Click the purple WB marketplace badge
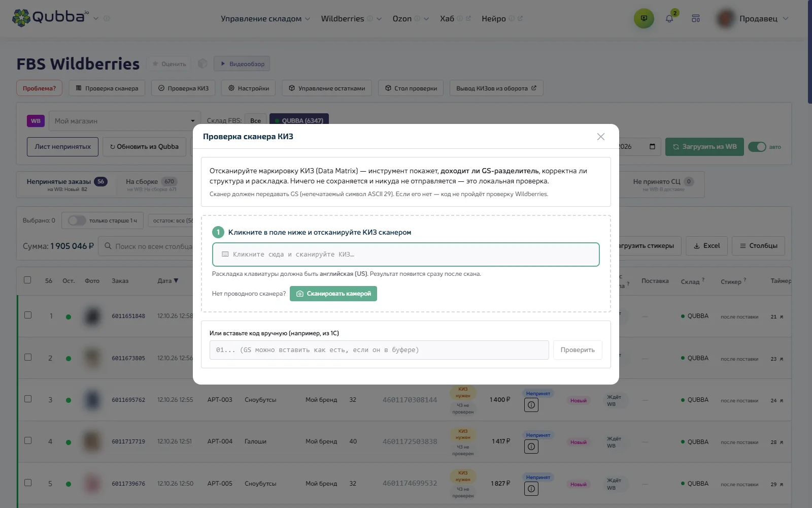This screenshot has height=508, width=812. point(36,121)
